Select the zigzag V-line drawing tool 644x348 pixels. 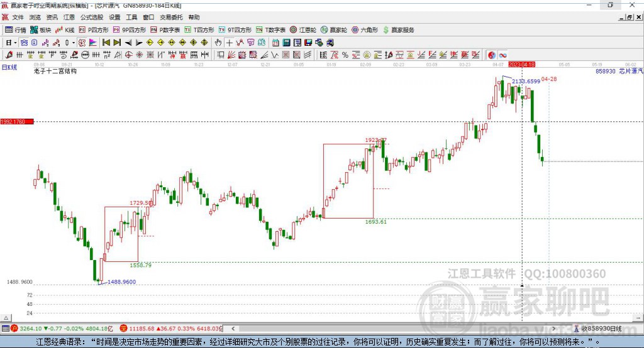(275, 55)
